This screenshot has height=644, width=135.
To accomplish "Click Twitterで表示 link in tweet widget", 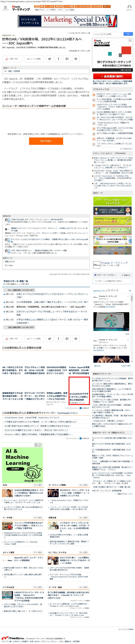I will click(x=126, y=366).
